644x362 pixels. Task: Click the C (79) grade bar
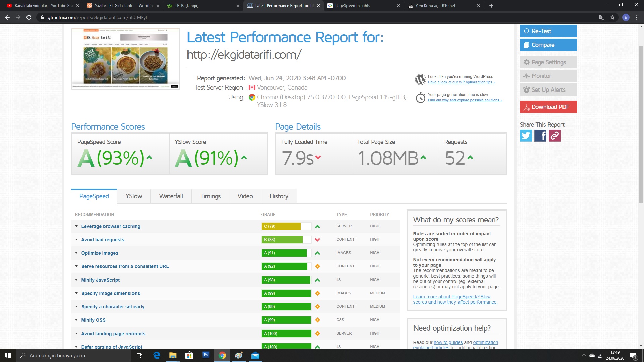(286, 226)
